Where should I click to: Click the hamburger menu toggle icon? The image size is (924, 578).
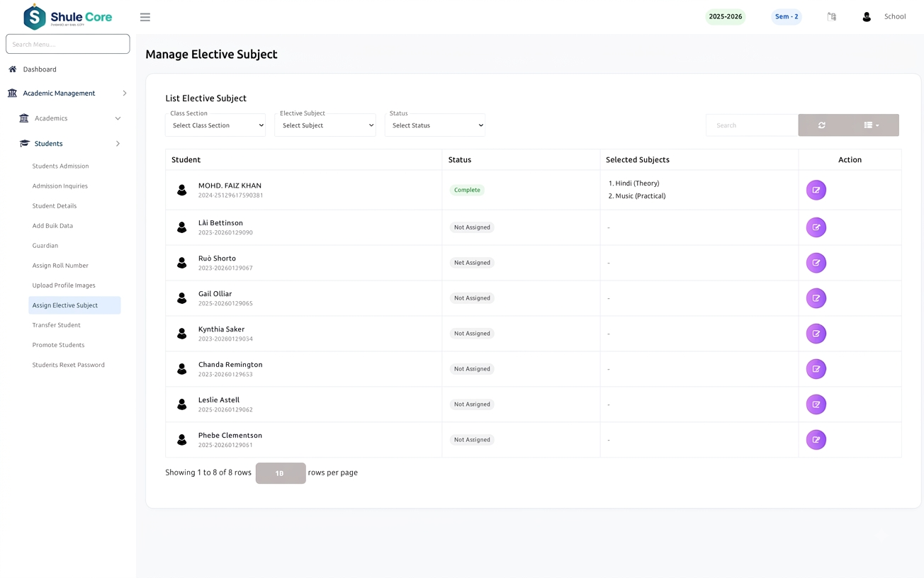145,17
